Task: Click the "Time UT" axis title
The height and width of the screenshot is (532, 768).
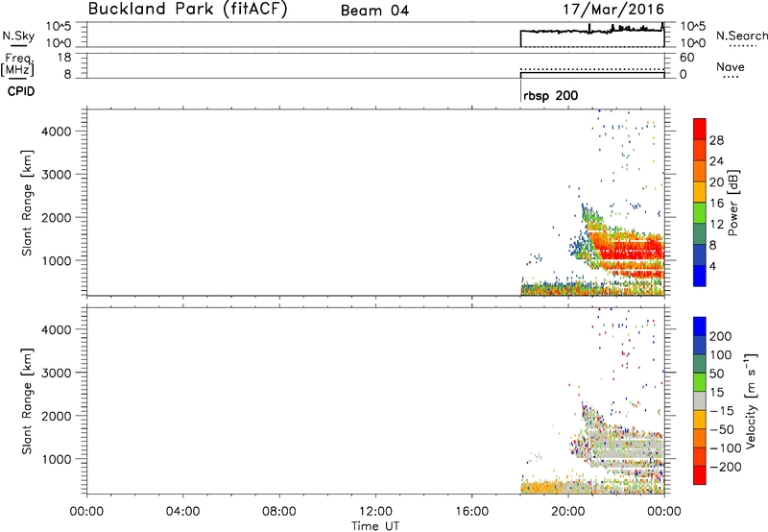Action: coord(375,526)
